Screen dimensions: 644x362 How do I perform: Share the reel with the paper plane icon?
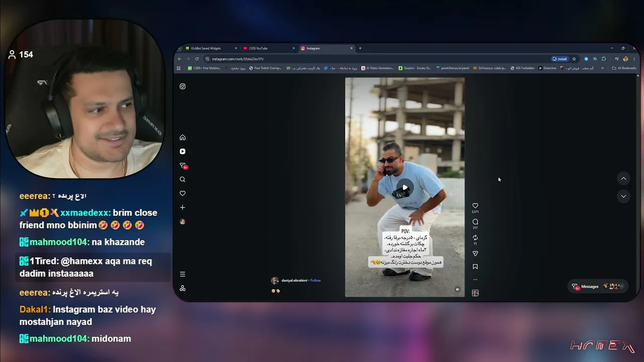(475, 254)
